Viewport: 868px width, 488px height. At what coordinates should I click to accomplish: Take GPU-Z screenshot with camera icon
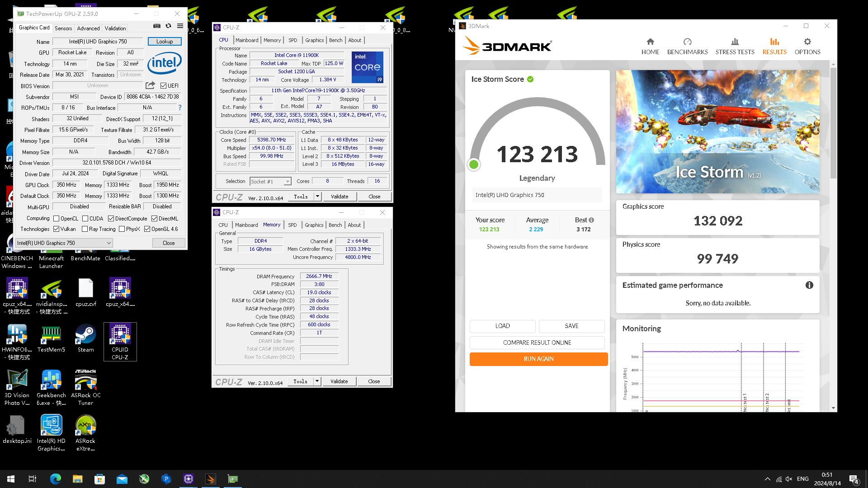(x=156, y=26)
